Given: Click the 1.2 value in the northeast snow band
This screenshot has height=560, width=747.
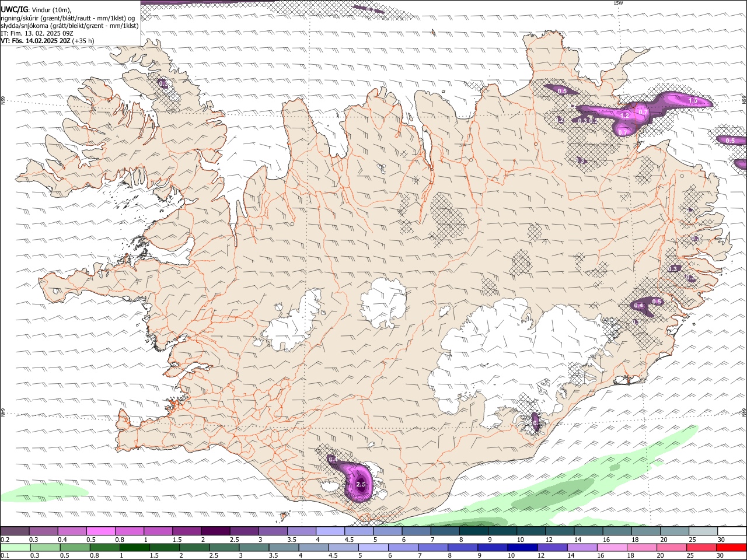Looking at the screenshot, I should [624, 116].
